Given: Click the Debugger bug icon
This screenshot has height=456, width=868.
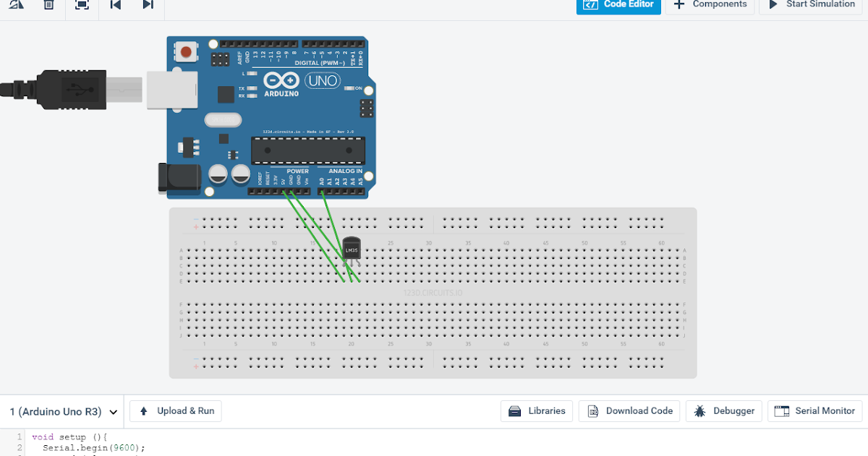Looking at the screenshot, I should tap(699, 410).
